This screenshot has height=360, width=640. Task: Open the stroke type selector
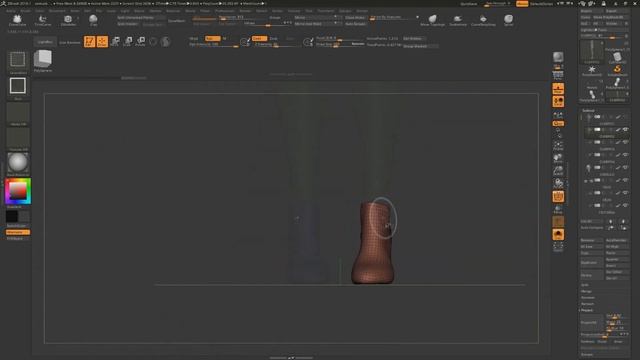[x=18, y=87]
